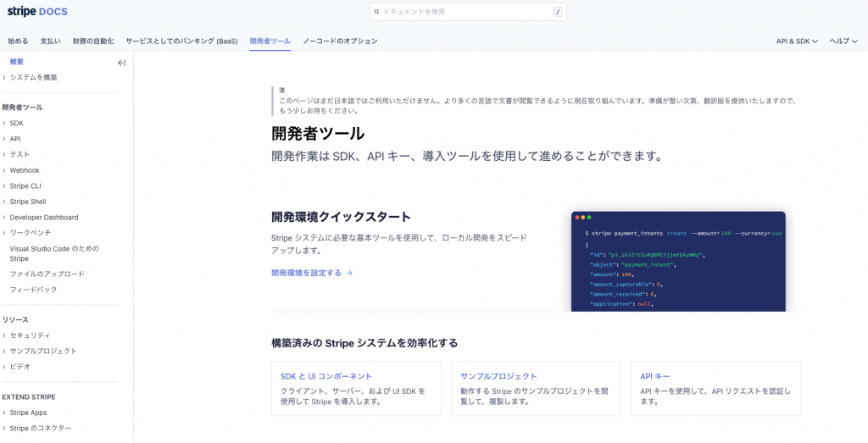Focus the ドキュメントを検索 search field
868x443 pixels.
pyautogui.click(x=468, y=12)
